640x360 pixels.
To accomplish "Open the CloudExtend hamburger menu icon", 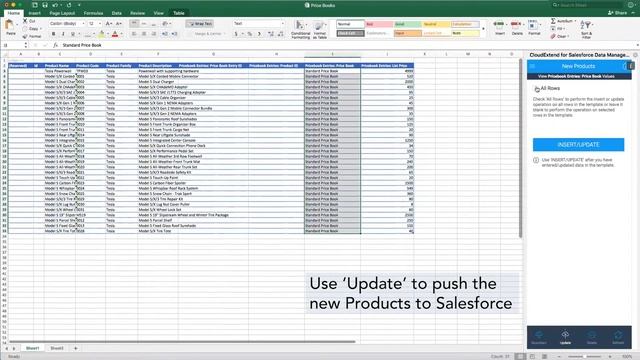I will [x=532, y=66].
